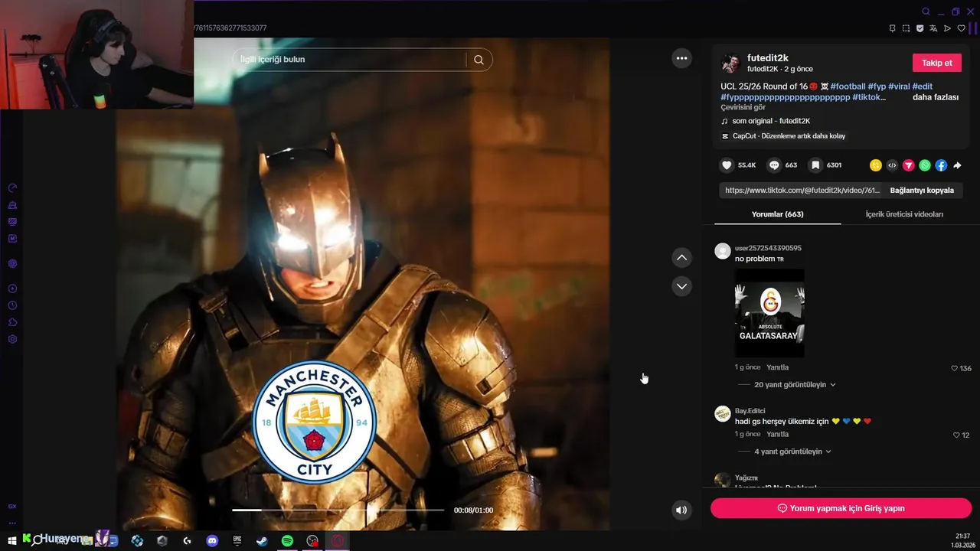980x551 pixels.
Task: Click the snapshot capture icon in the browser toolbar
Action: [x=906, y=28]
